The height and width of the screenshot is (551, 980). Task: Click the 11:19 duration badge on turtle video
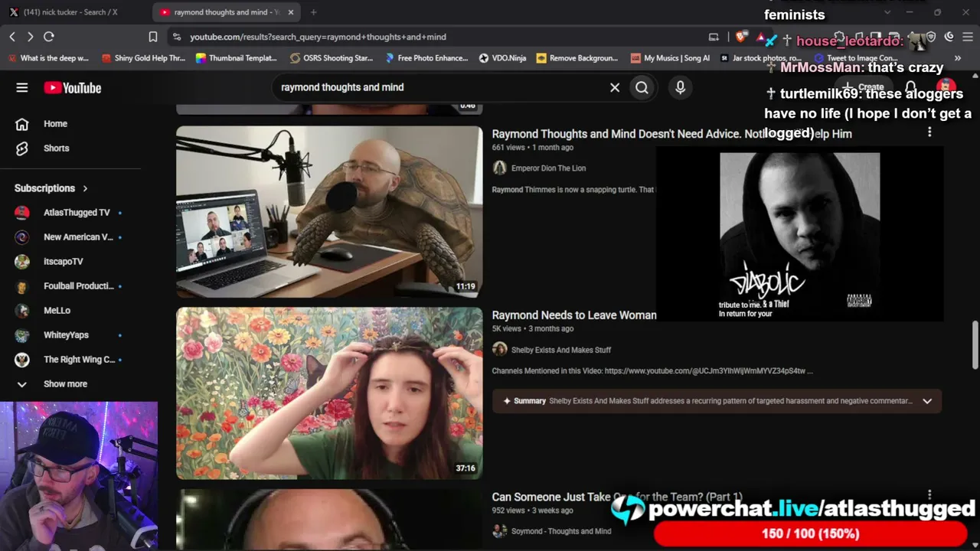[x=465, y=286]
